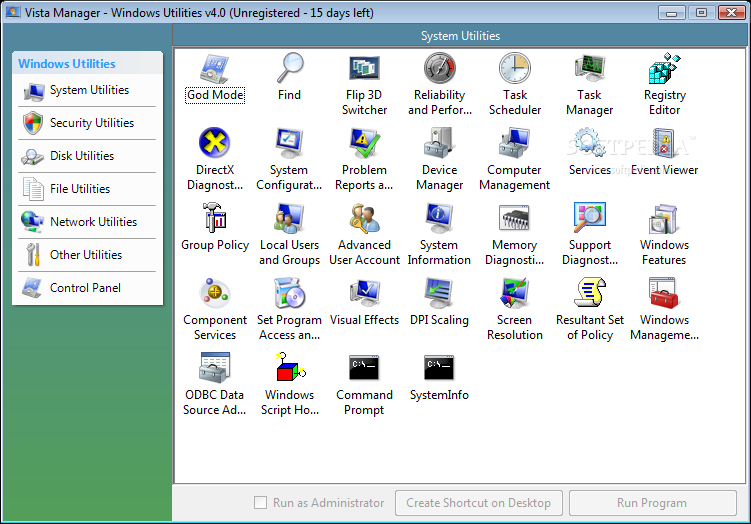Select Problem Reports icon
The image size is (751, 524).
click(x=364, y=143)
